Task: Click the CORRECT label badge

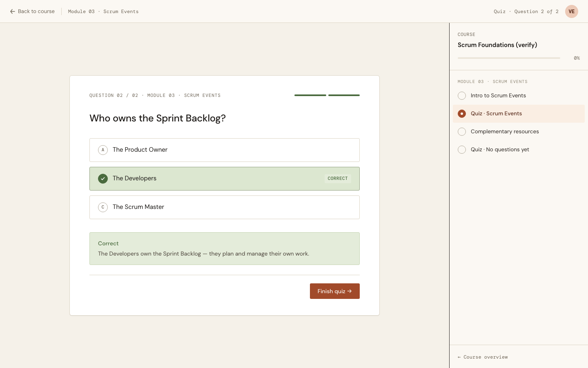Action: click(338, 179)
